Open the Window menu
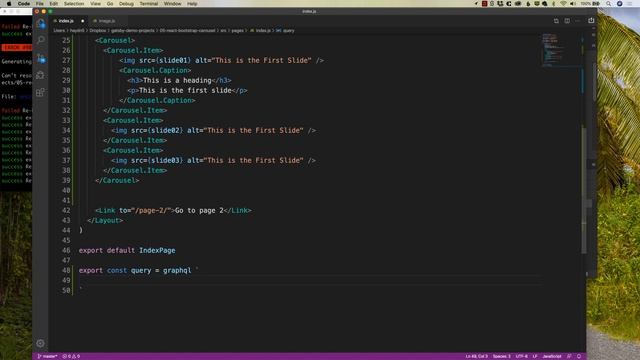640x360 pixels. click(x=172, y=4)
